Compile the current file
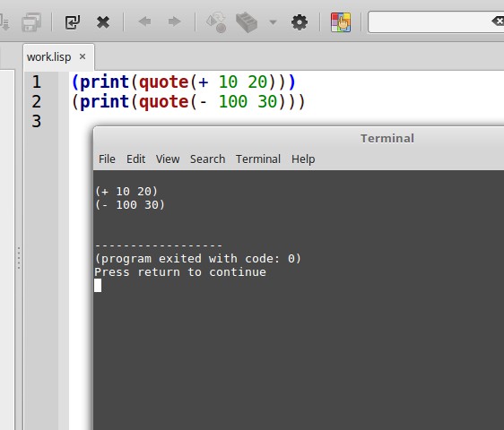The width and height of the screenshot is (504, 430). [215, 22]
